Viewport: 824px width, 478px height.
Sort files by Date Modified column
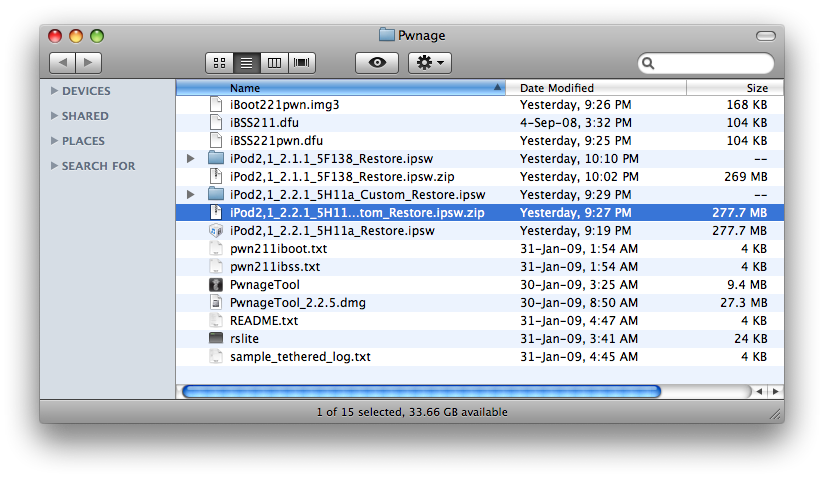pyautogui.click(x=600, y=88)
